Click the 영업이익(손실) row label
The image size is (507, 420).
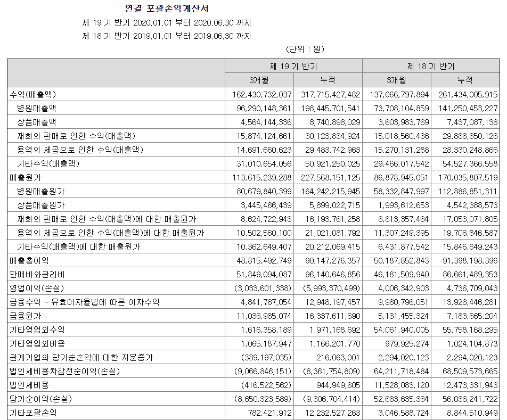click(37, 289)
